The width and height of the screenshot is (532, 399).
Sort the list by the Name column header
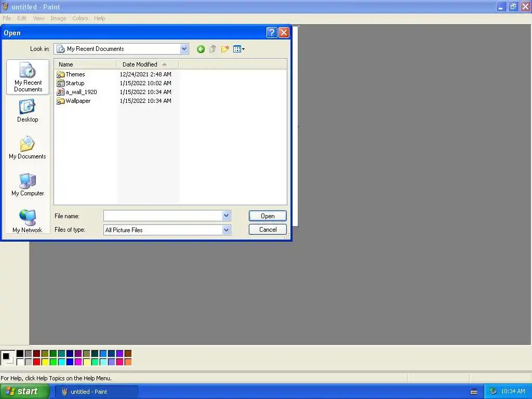point(85,64)
